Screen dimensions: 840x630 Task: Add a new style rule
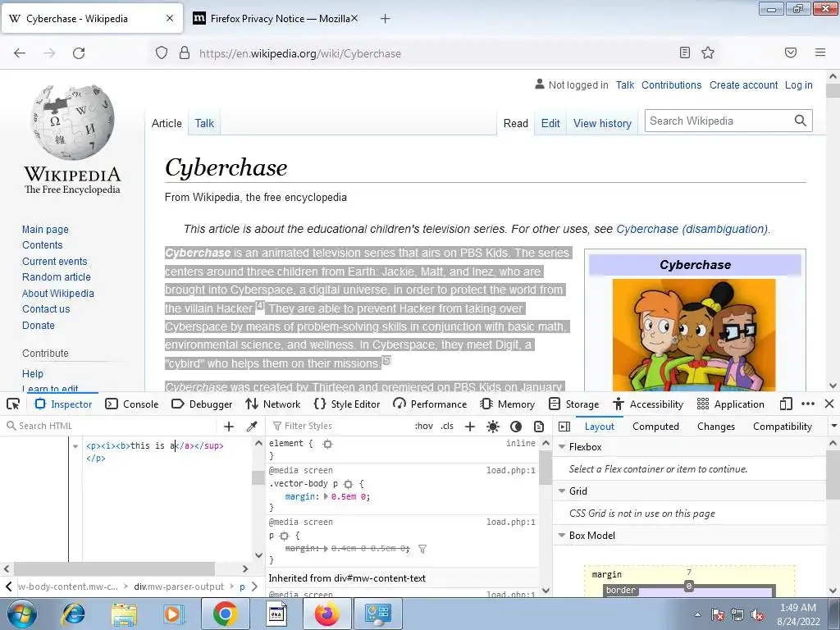click(x=470, y=426)
